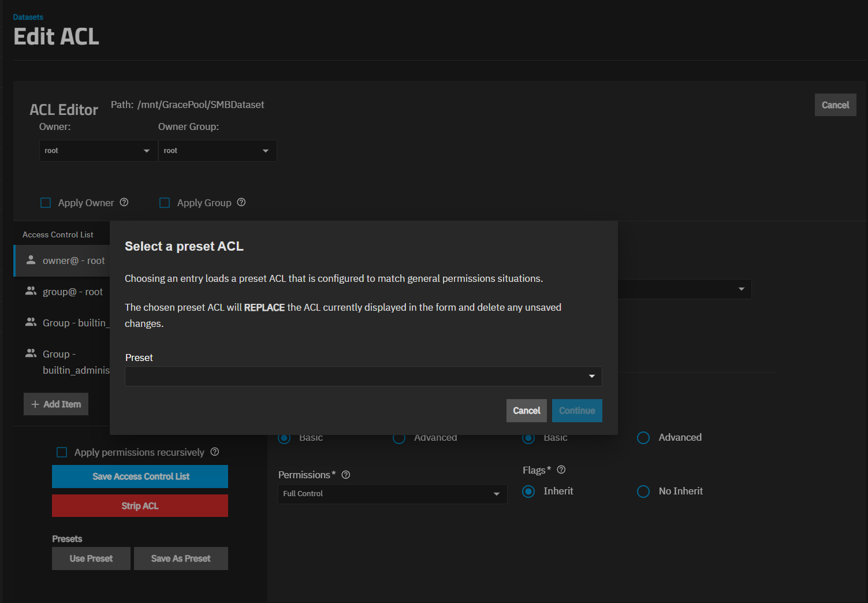The width and height of the screenshot is (868, 603).
Task: Select the group@ - root ACL entry
Action: point(62,292)
